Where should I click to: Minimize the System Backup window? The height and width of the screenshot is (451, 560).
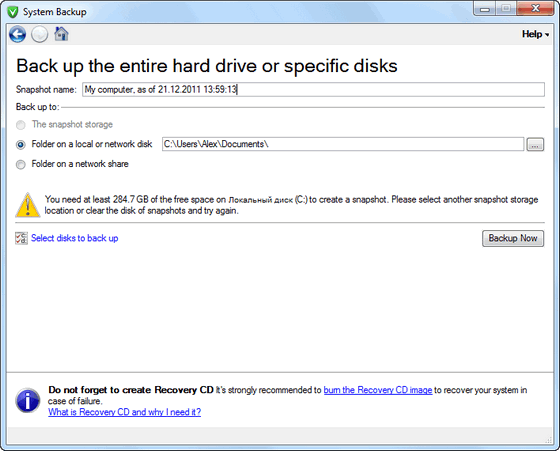tap(485, 9)
